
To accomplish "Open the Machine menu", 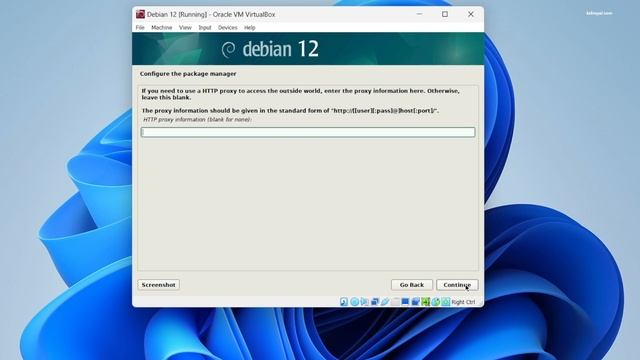I will click(162, 28).
